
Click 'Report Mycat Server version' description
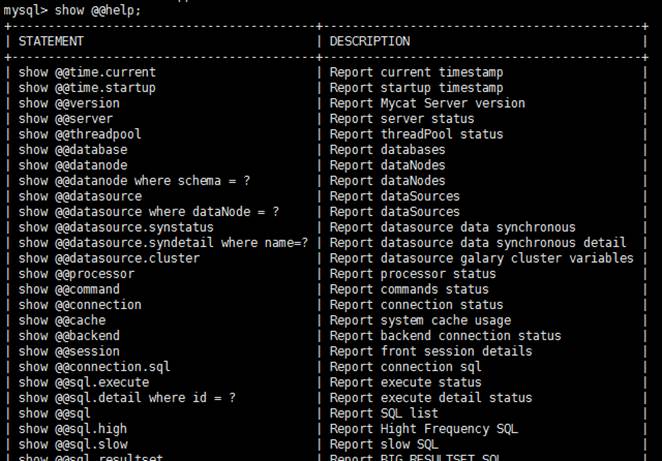click(x=426, y=103)
